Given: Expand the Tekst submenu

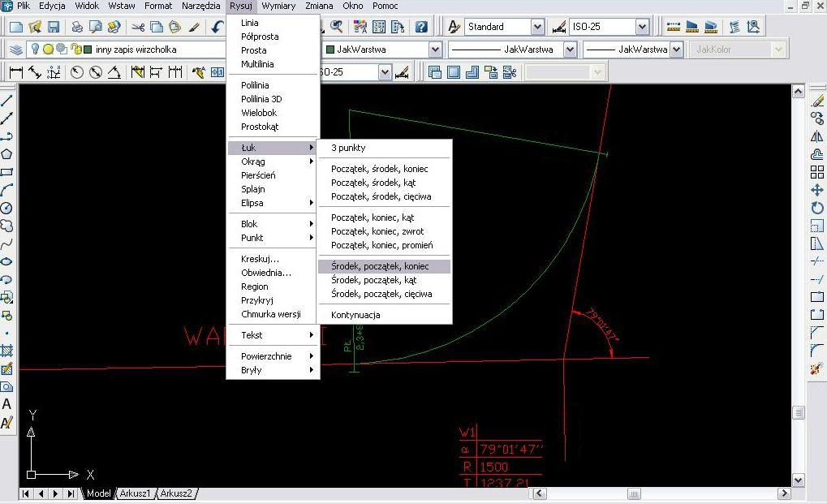Looking at the screenshot, I should click(274, 334).
